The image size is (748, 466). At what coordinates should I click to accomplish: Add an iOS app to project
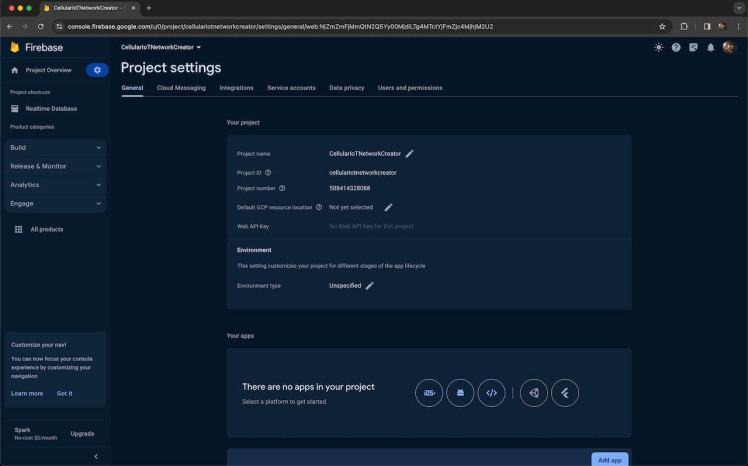tap(429, 393)
